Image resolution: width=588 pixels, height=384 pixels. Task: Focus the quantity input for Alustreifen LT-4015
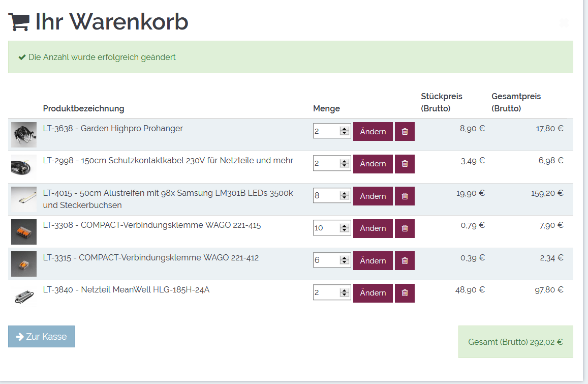pos(326,196)
